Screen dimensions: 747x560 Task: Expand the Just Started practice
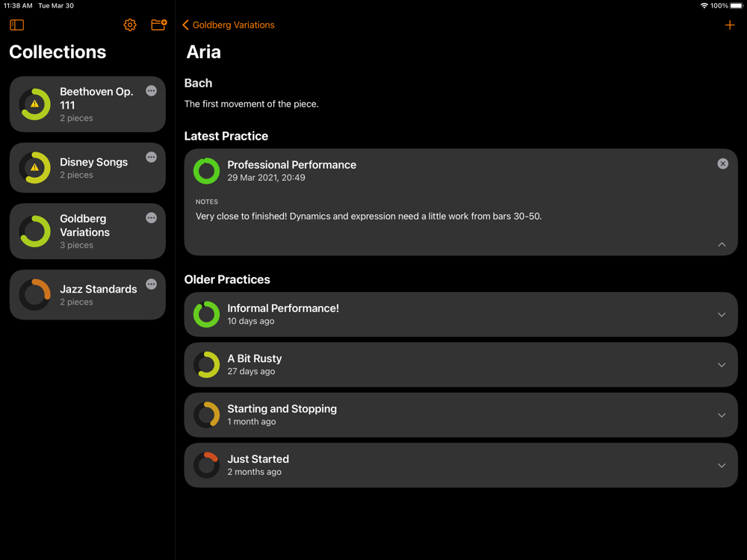tap(722, 466)
